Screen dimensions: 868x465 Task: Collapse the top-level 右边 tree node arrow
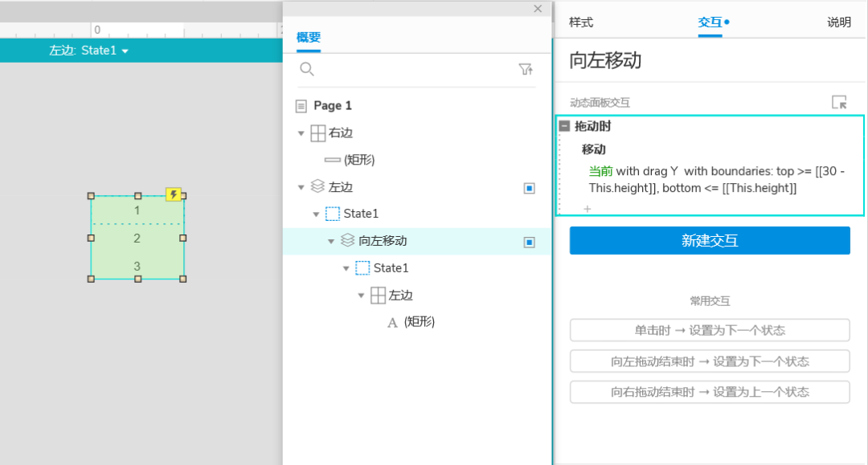[301, 133]
